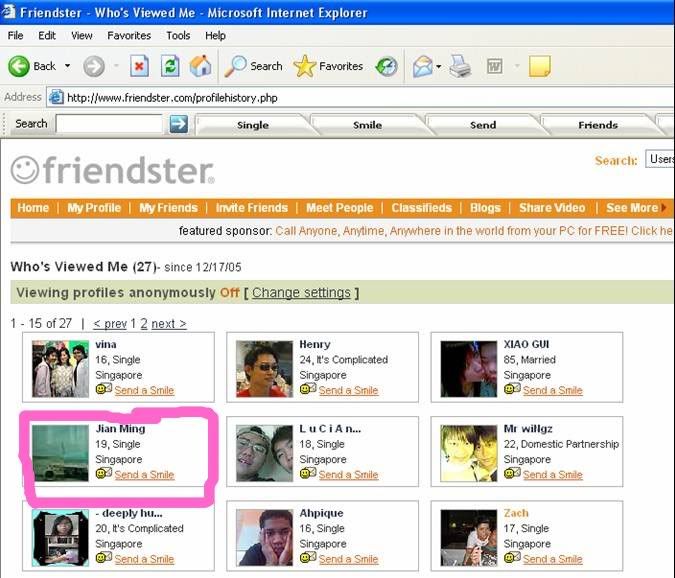Click the smile icon in deeply hu's card
675x578 pixels.
pyautogui.click(x=104, y=558)
